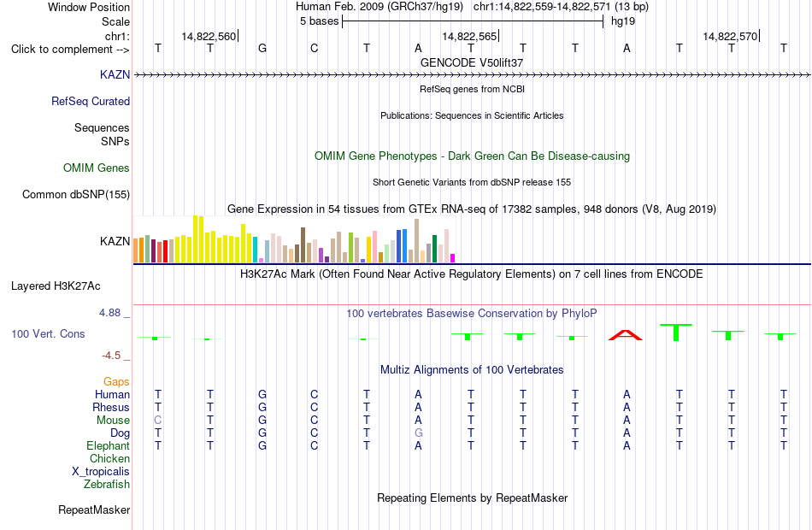Click the KAZN gene arrow line in GENCODE track
Image resolution: width=812 pixels, height=530 pixels.
(x=472, y=75)
